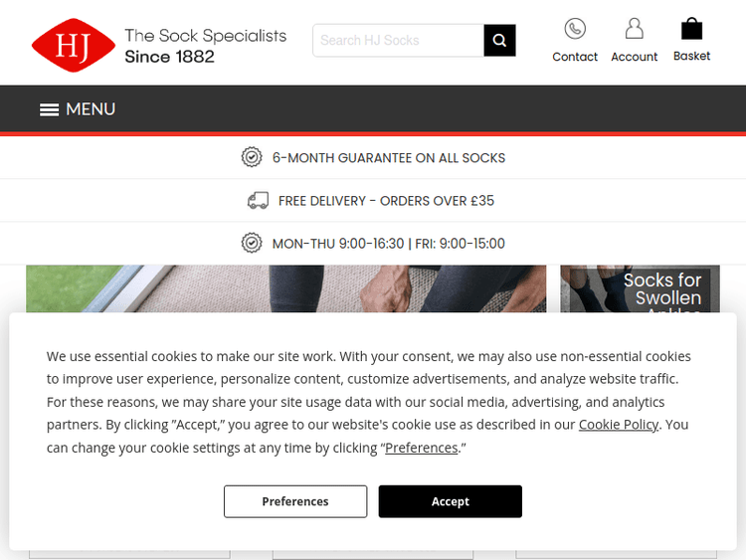Open the Cookie Policy link
Screen dimensions: 746x560
619,425
